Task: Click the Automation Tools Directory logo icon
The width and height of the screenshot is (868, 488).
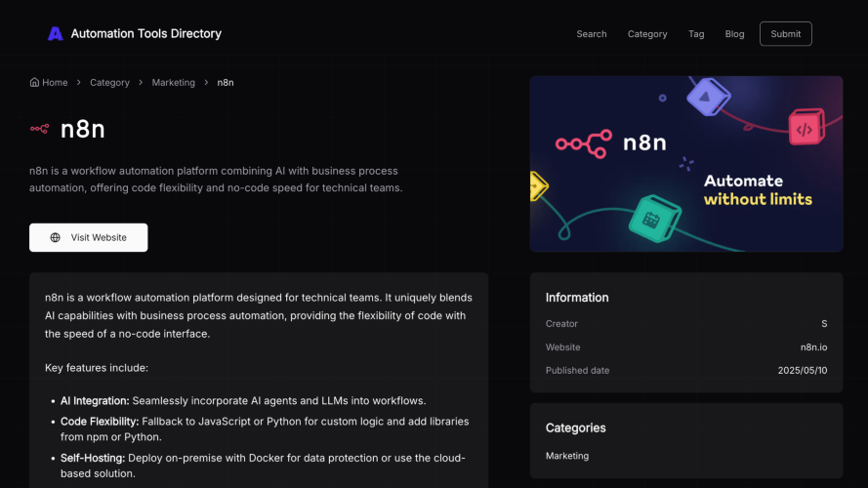Action: [x=56, y=34]
